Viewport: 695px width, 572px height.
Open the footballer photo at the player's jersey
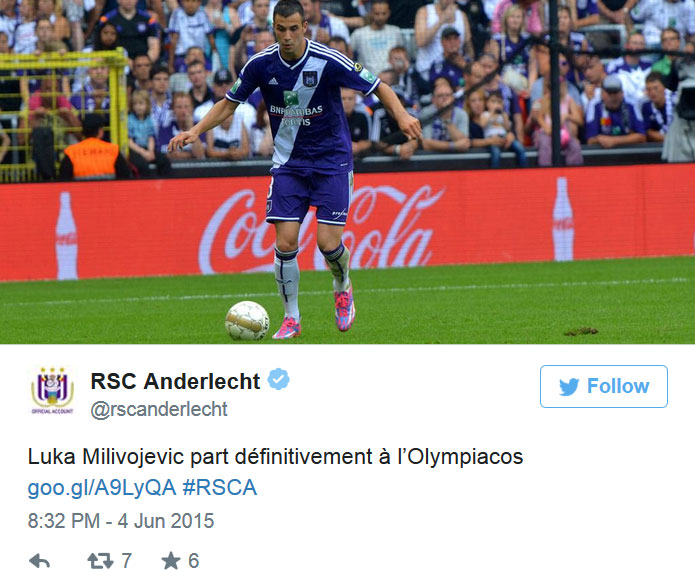(304, 109)
